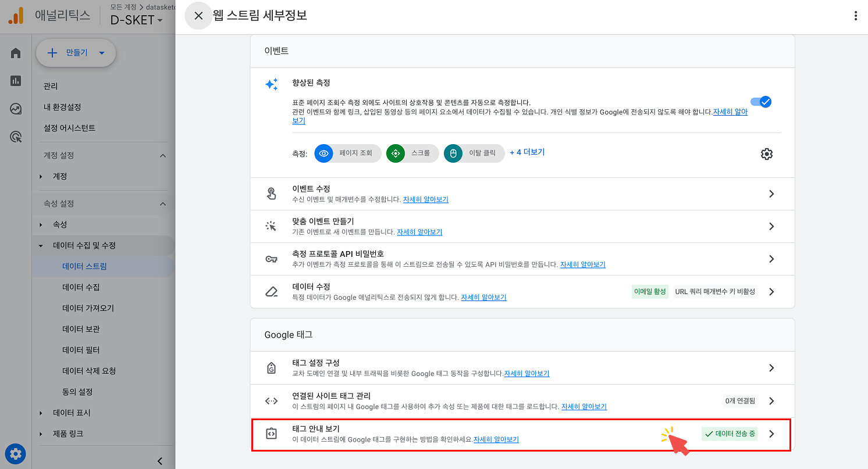
Task: Open the enhanced measurement settings gear
Action: click(x=767, y=153)
